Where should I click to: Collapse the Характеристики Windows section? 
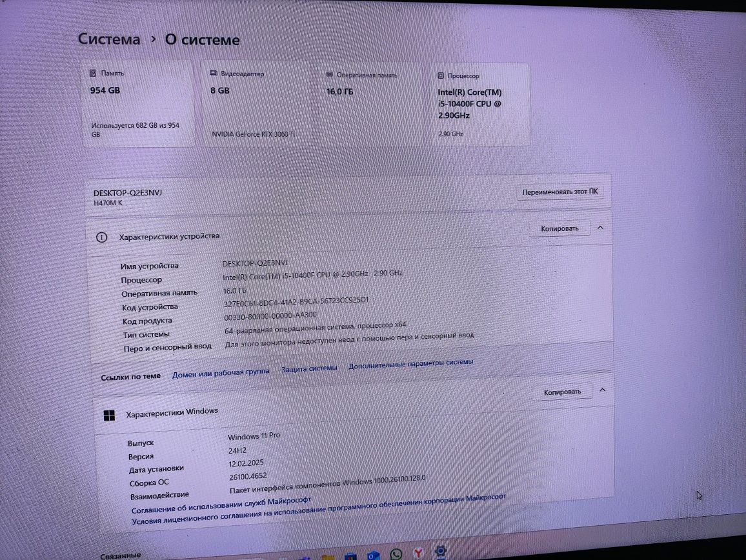coord(602,390)
